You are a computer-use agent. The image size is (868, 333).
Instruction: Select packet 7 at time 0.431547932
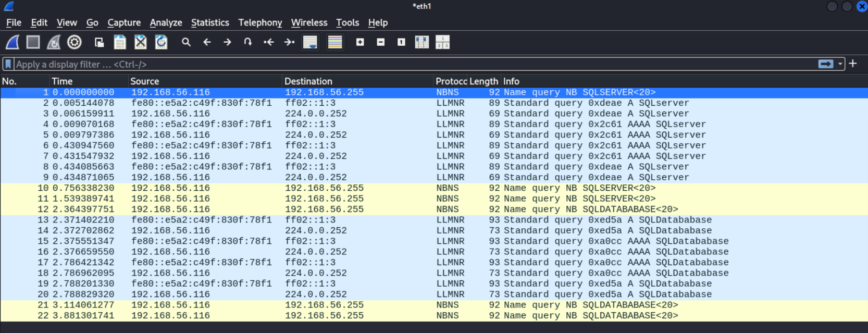[433, 156]
